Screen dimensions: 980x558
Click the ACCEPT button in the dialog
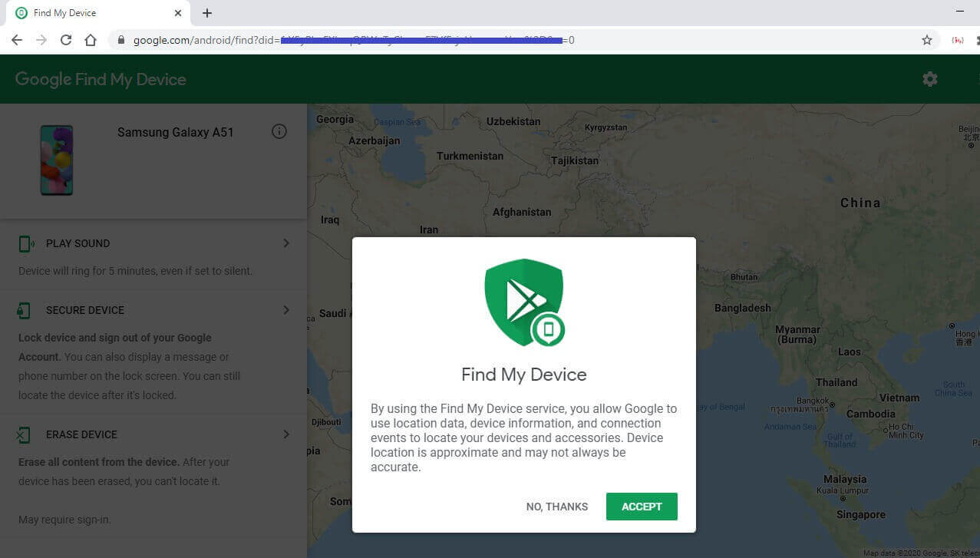click(642, 507)
